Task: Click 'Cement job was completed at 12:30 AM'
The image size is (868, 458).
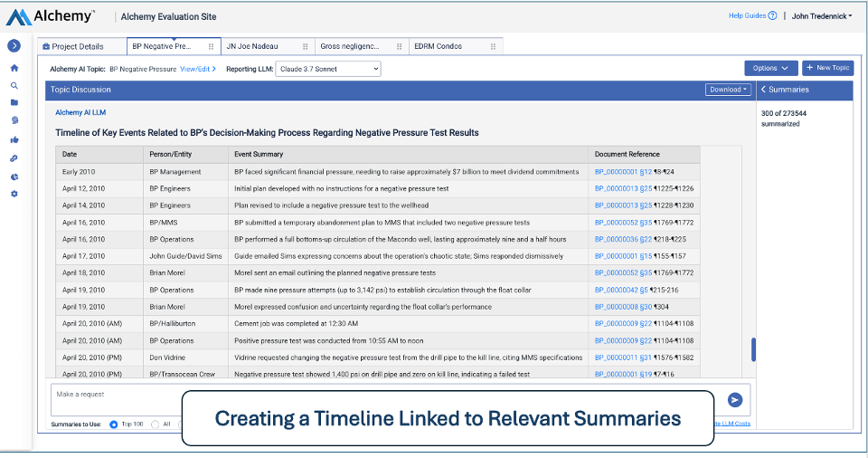Action: [x=297, y=323]
